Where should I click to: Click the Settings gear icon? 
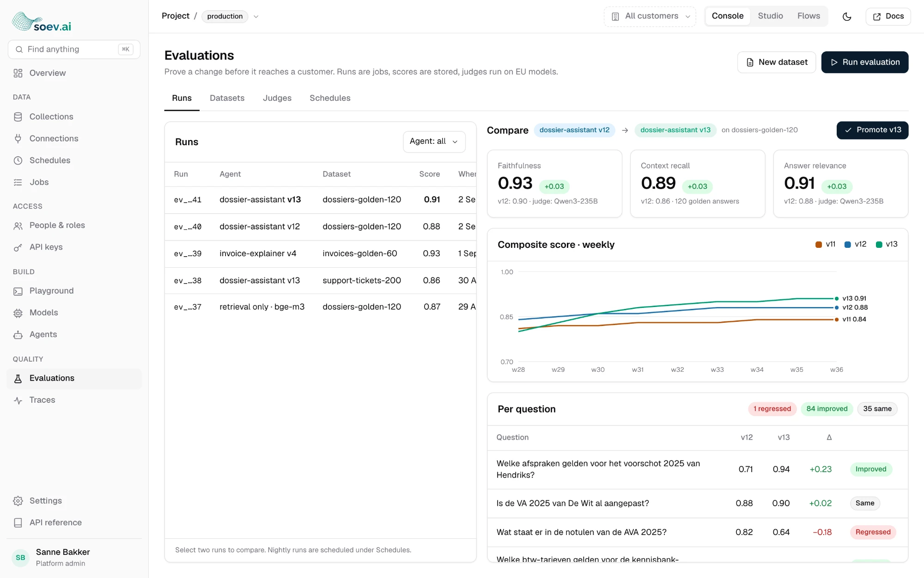[18, 501]
